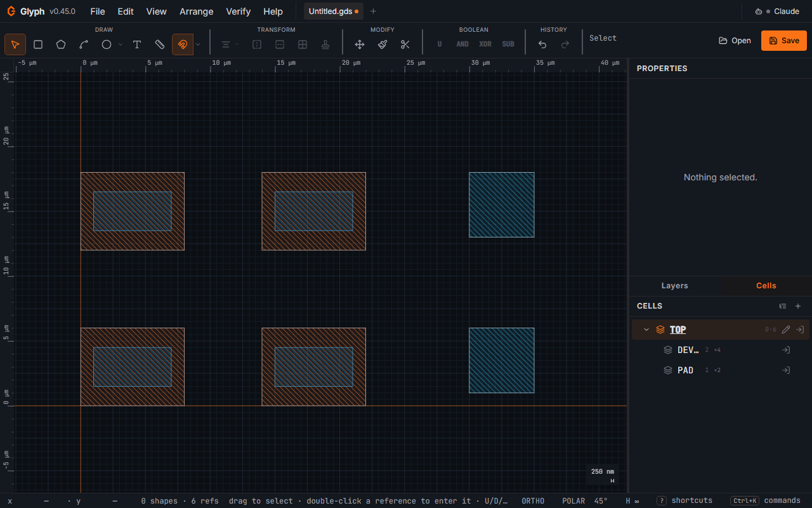
Task: Click the cell tree view icon
Action: coord(783,306)
